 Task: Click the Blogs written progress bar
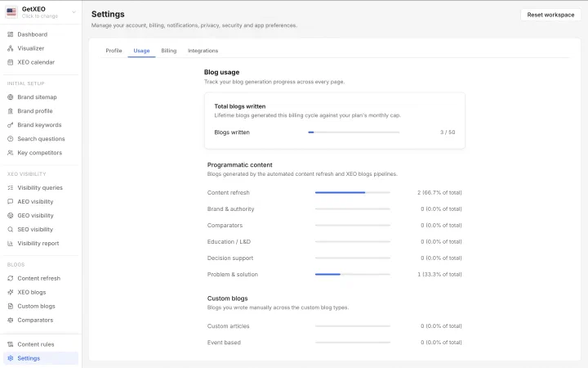[354, 132]
